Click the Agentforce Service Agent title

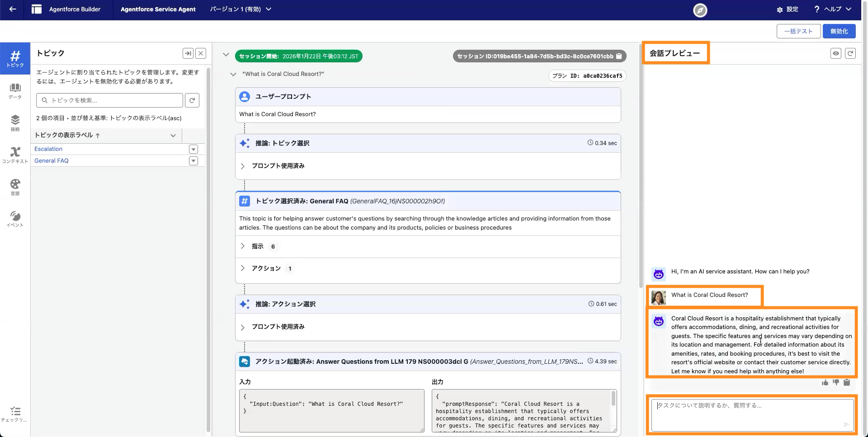pyautogui.click(x=158, y=9)
